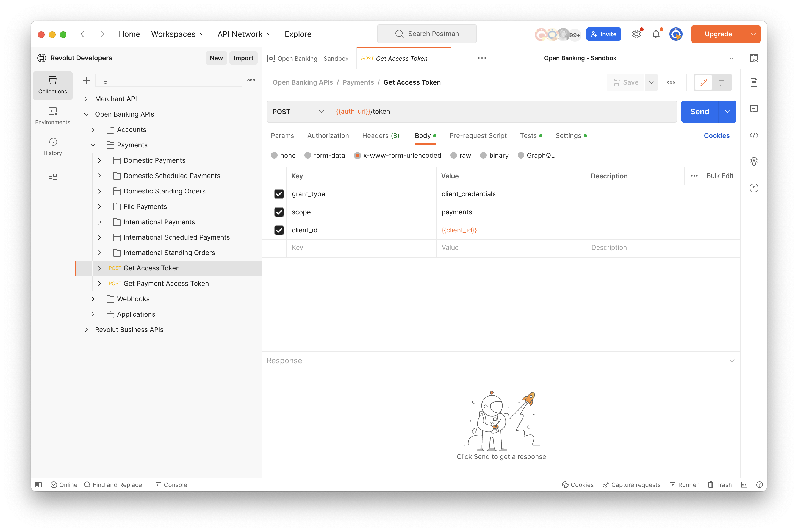Go back using the left arrow

point(84,34)
